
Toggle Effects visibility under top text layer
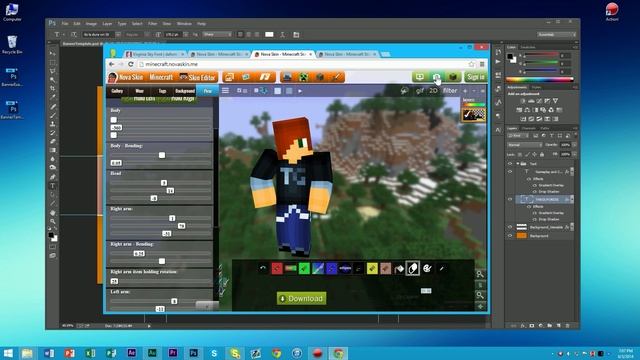tap(529, 179)
